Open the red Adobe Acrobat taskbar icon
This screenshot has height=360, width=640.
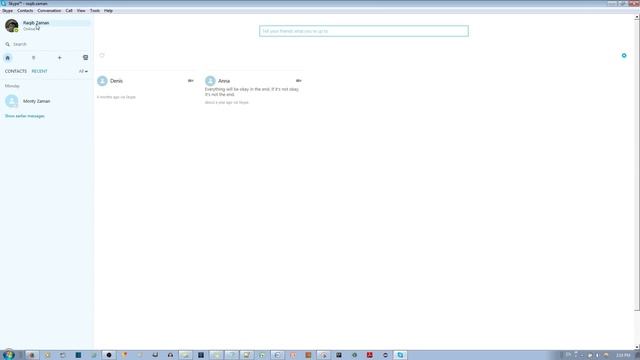369,355
